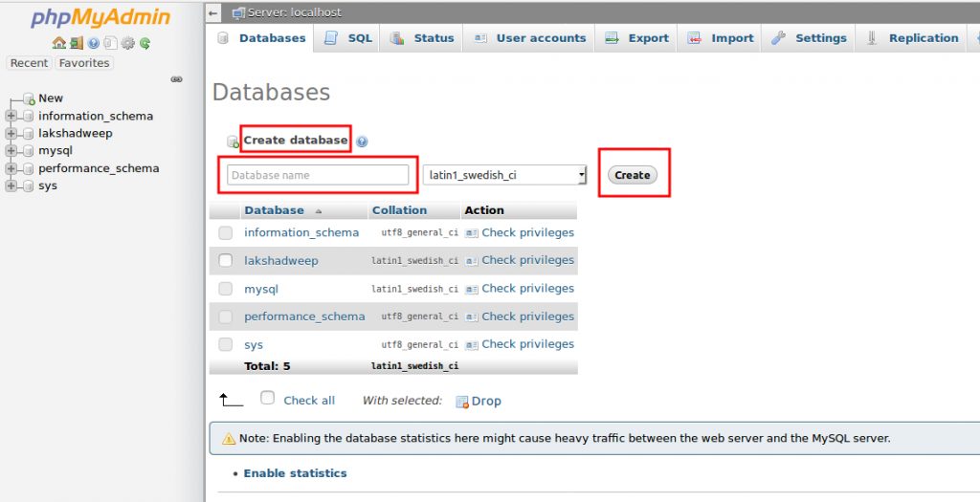The image size is (980, 502).
Task: Tick the information_schema row checkbox
Action: pos(226,233)
